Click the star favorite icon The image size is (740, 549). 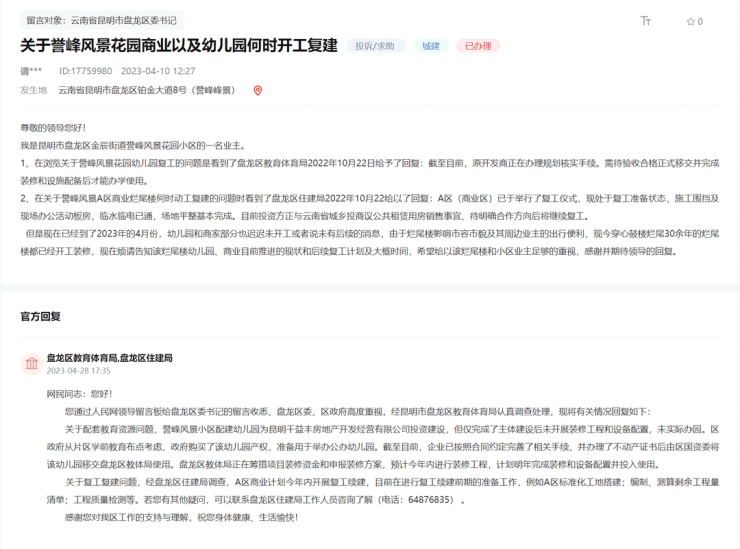(690, 21)
